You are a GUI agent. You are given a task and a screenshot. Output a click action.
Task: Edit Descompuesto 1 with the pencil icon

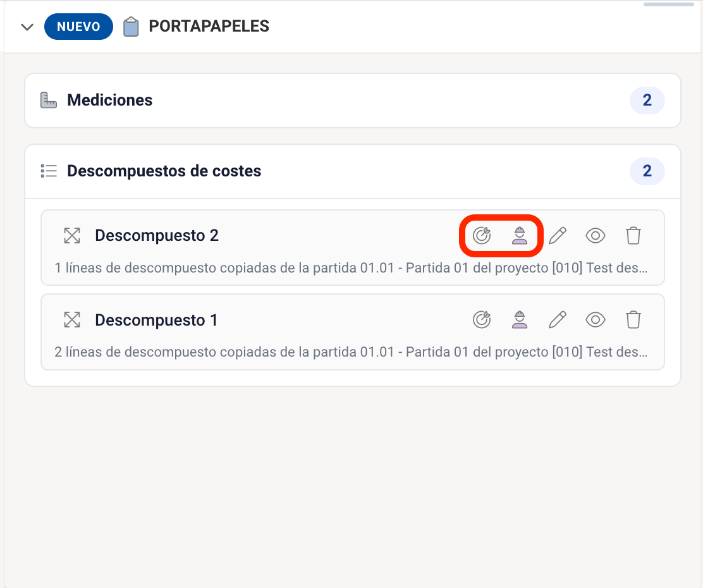[557, 320]
